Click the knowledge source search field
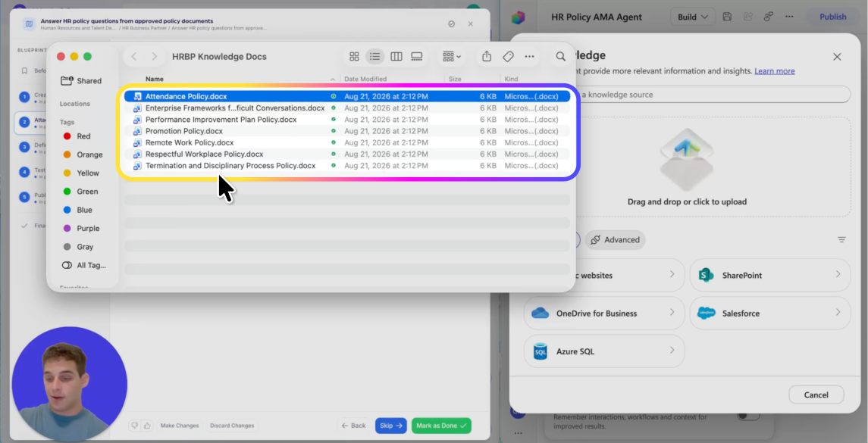The height and width of the screenshot is (443, 868). [712, 95]
